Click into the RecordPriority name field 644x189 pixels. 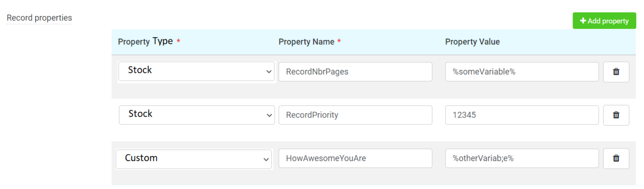[355, 115]
